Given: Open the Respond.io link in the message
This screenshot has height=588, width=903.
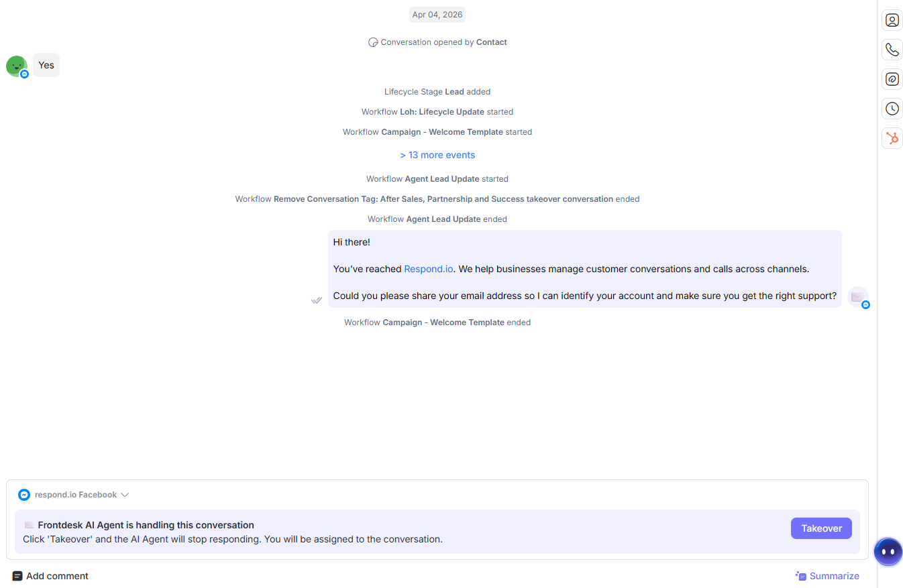Looking at the screenshot, I should pyautogui.click(x=428, y=269).
